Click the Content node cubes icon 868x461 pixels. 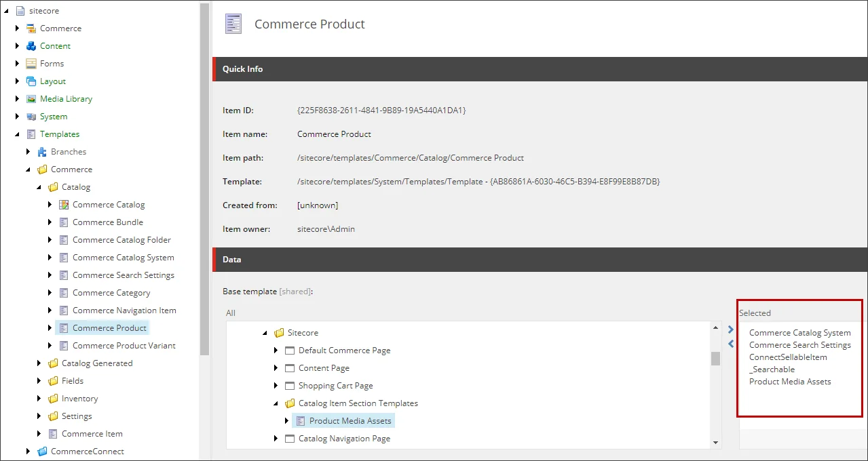pyautogui.click(x=31, y=46)
